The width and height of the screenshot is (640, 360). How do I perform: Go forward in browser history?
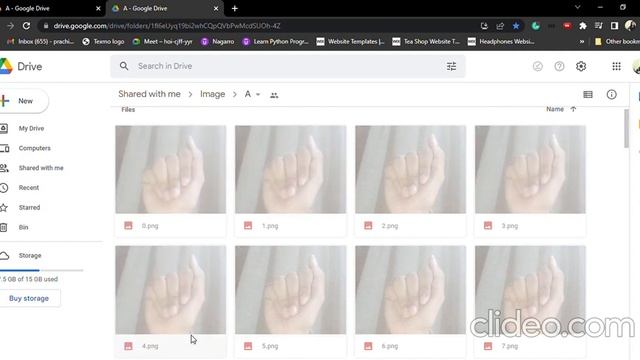[11, 26]
